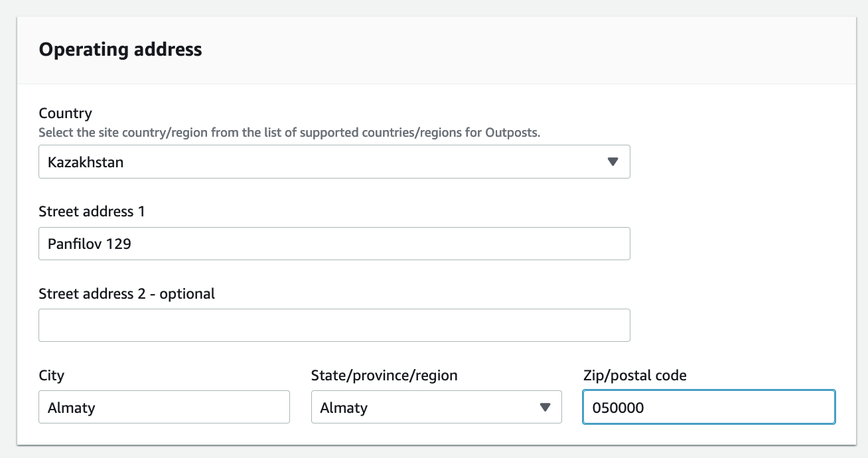
Task: Click the Almaty text in City field
Action: (x=71, y=408)
